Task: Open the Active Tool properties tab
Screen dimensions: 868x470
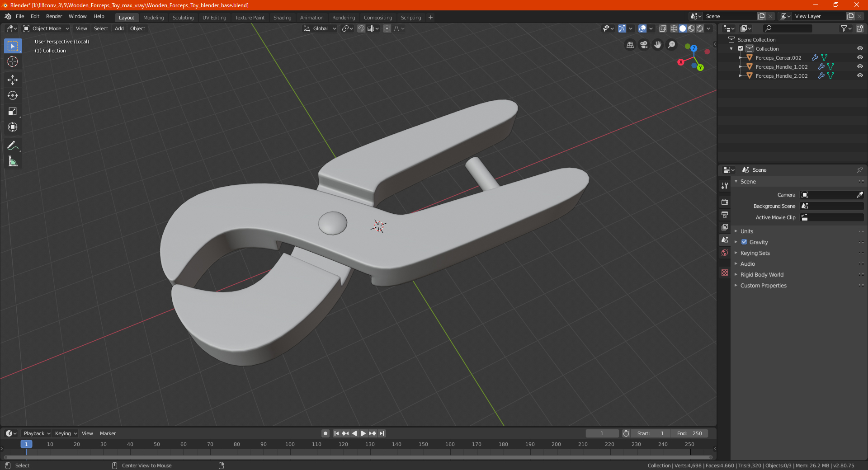Action: 725,186
